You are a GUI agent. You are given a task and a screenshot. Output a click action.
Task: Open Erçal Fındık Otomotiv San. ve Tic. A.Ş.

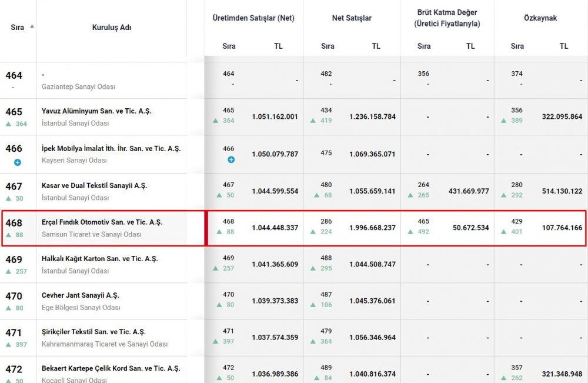pyautogui.click(x=102, y=222)
